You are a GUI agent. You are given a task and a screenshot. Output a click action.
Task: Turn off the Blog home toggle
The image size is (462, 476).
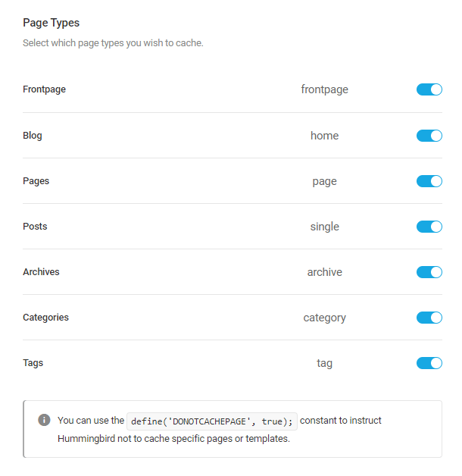[429, 136]
